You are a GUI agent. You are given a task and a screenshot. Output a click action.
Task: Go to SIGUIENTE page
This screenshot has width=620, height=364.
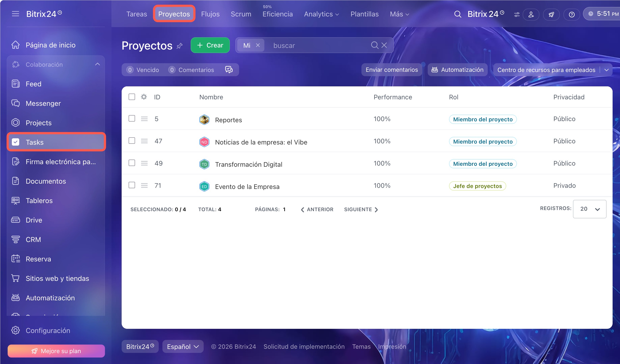(x=361, y=209)
